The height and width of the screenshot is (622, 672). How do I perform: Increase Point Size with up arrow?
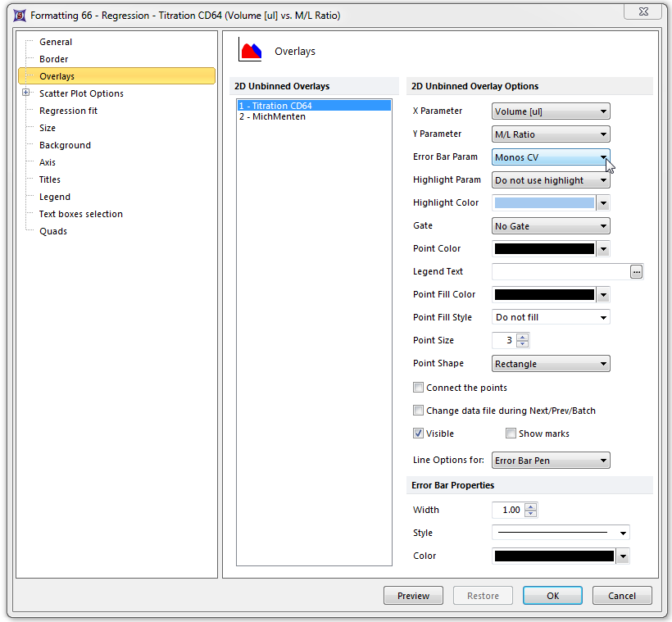pyautogui.click(x=523, y=337)
